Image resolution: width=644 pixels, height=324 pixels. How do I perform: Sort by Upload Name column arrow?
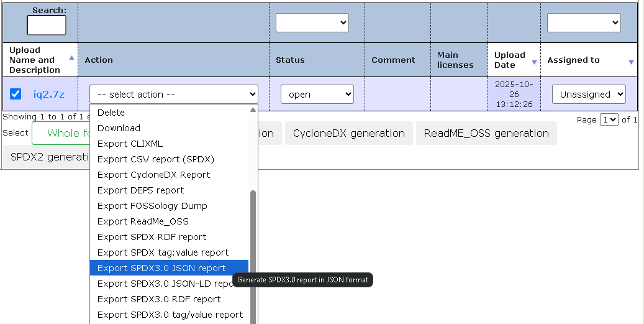pos(71,58)
